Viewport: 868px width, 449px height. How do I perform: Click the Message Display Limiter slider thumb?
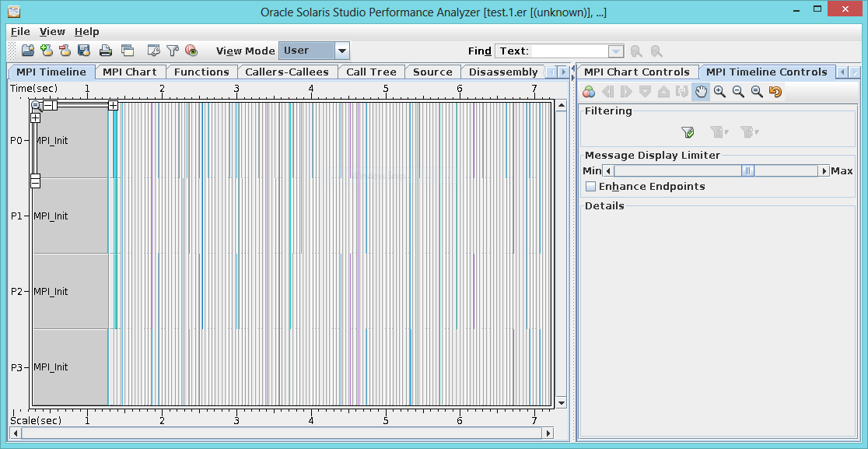click(747, 170)
